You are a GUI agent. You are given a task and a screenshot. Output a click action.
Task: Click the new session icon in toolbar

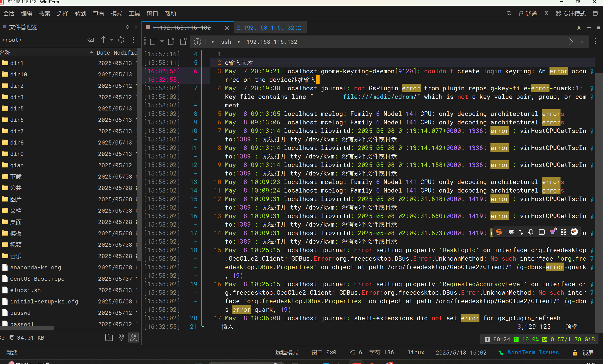(x=153, y=42)
